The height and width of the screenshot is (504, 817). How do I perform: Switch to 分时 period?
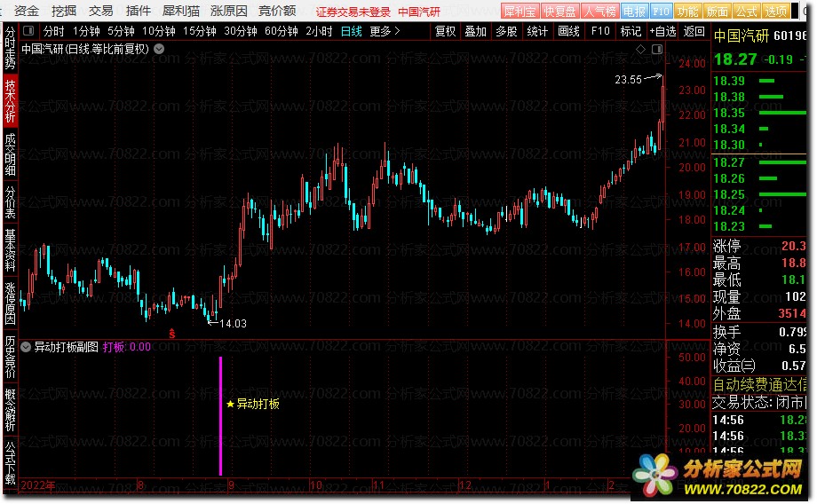[53, 31]
